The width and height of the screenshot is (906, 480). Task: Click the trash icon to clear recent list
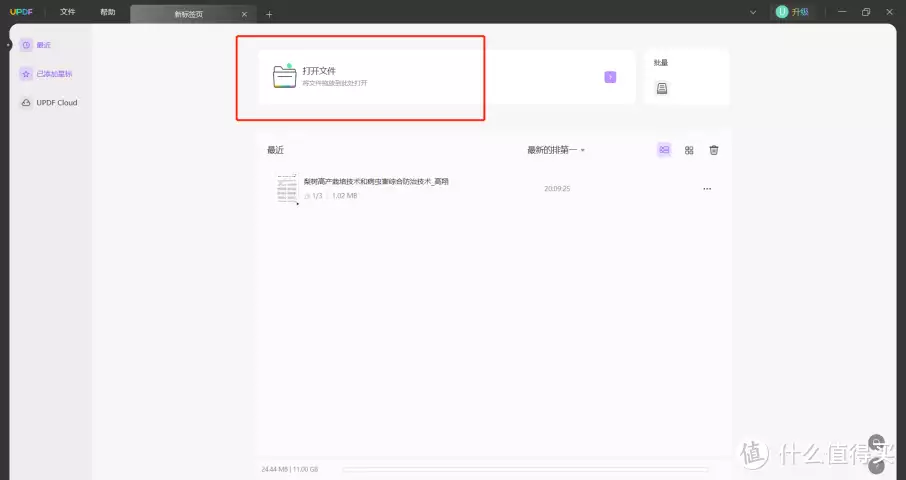tap(714, 150)
